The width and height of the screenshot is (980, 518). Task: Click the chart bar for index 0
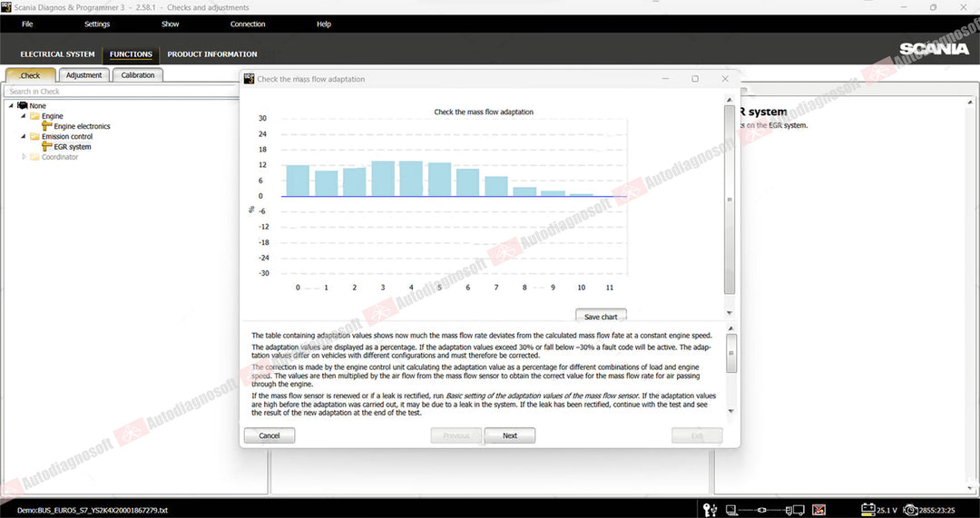[x=298, y=181]
